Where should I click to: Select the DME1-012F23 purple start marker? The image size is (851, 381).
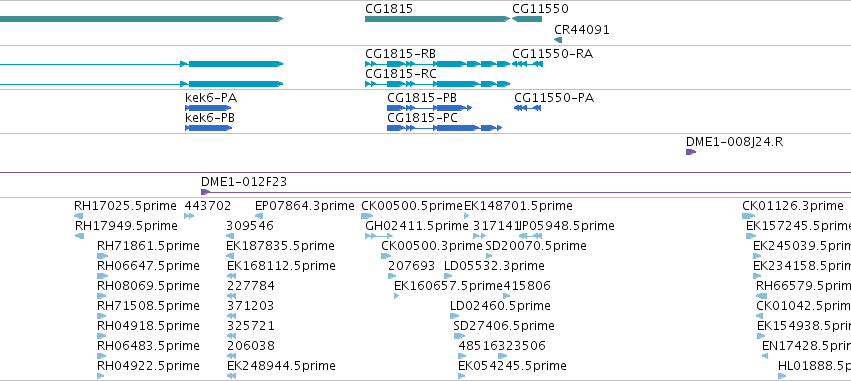[x=206, y=192]
